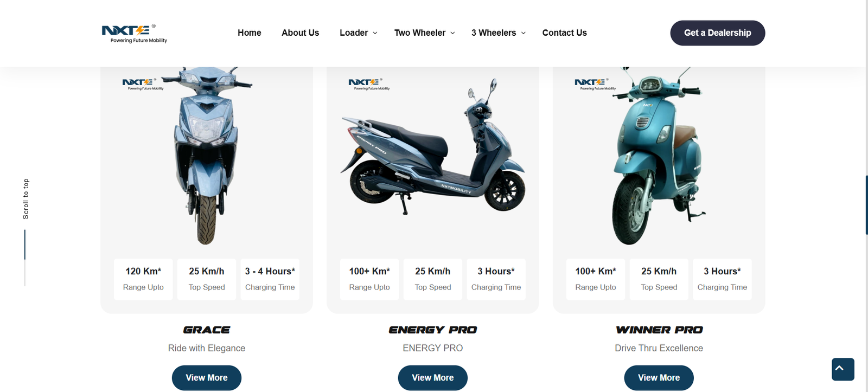Click the NXTE logo in the header

click(x=135, y=33)
